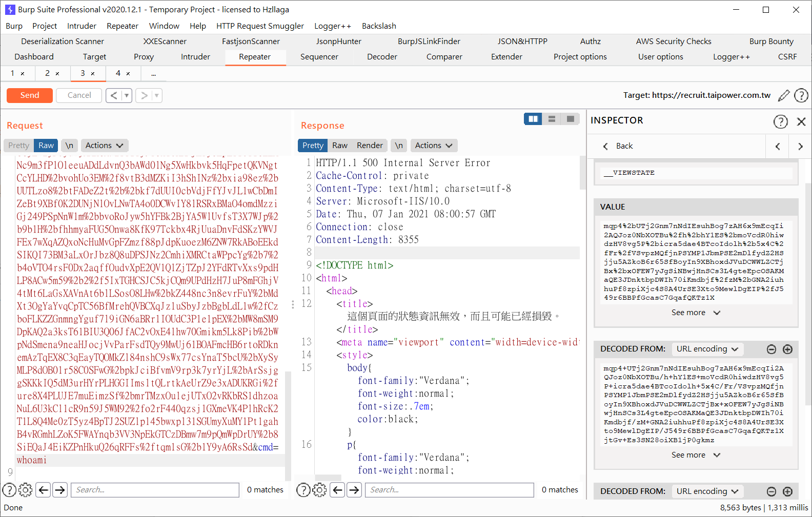Remove second URL encoding decode step minus icon
812x517 pixels.
coord(772,492)
